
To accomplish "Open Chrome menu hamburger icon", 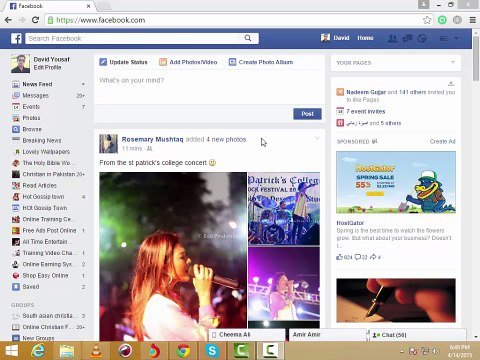I will tap(473, 20).
